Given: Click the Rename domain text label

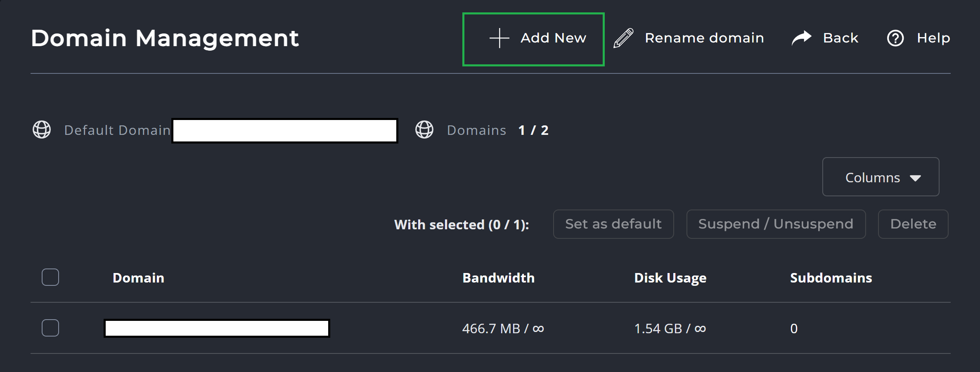Looking at the screenshot, I should point(704,38).
